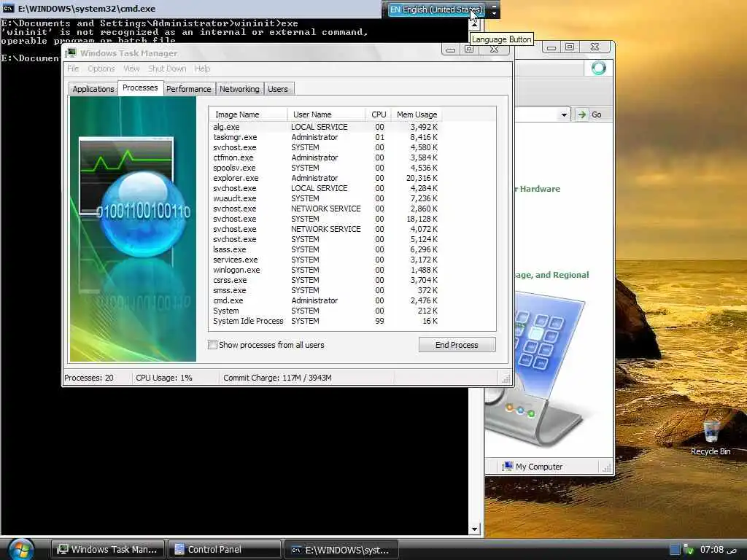747x560 pixels.
Task: Select the taskmgr.exe process row
Action: [x=325, y=137]
